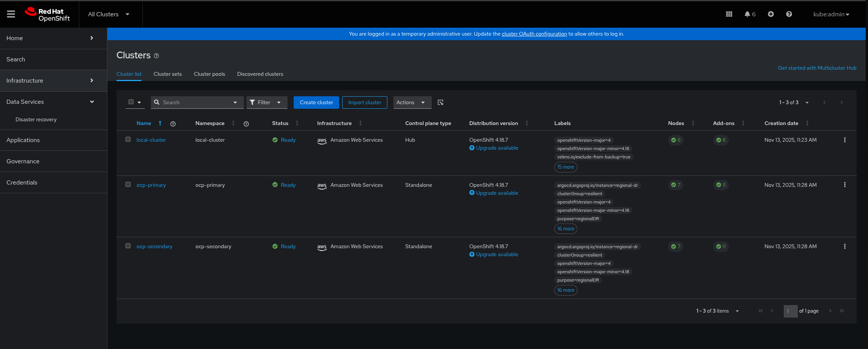Tick the ocp-secondary row checkbox
The image size is (868, 349).
(128, 246)
